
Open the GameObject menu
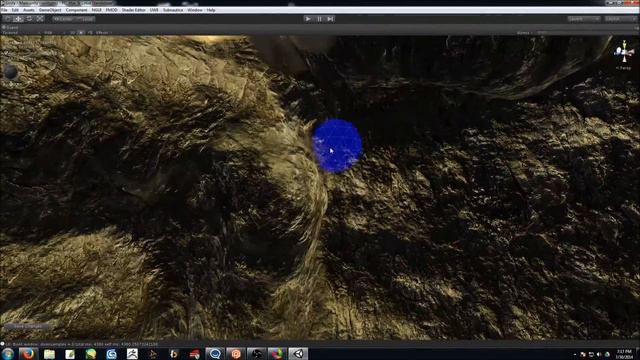(50, 10)
